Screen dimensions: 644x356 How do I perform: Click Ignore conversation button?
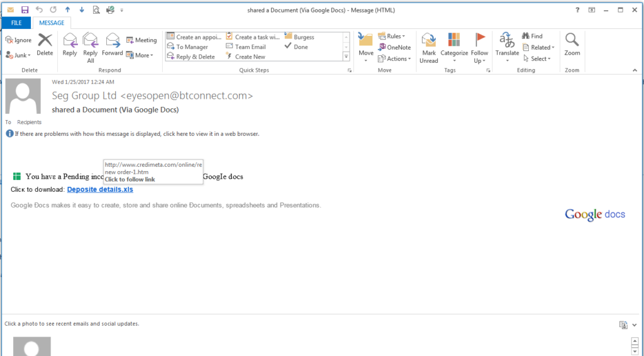(x=18, y=40)
